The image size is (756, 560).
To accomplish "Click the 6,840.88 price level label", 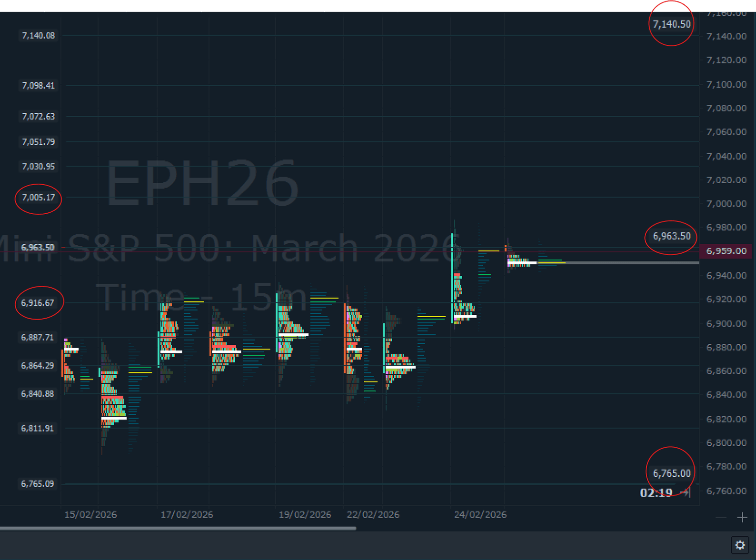I will (37, 394).
